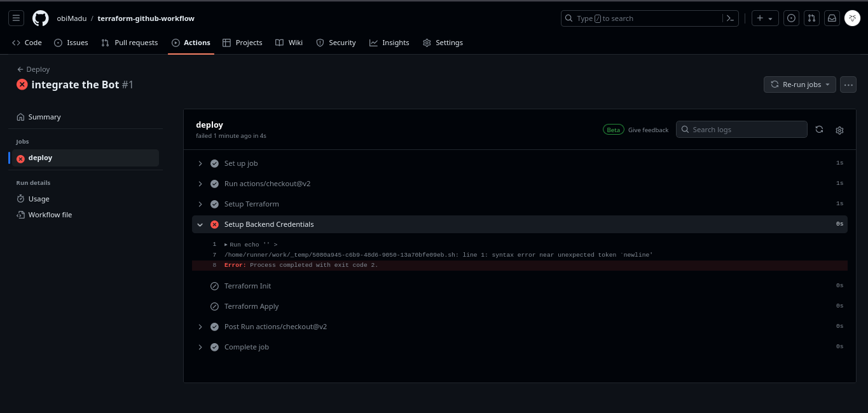Image resolution: width=868 pixels, height=413 pixels.
Task: Click the 'integrate the Bot' run title
Action: [x=75, y=85]
